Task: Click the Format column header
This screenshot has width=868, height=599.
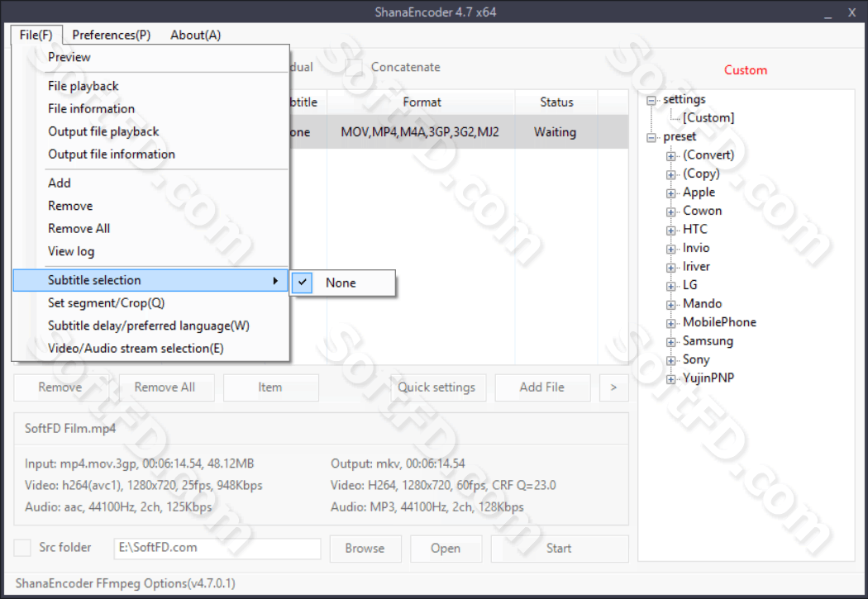Action: pos(422,102)
